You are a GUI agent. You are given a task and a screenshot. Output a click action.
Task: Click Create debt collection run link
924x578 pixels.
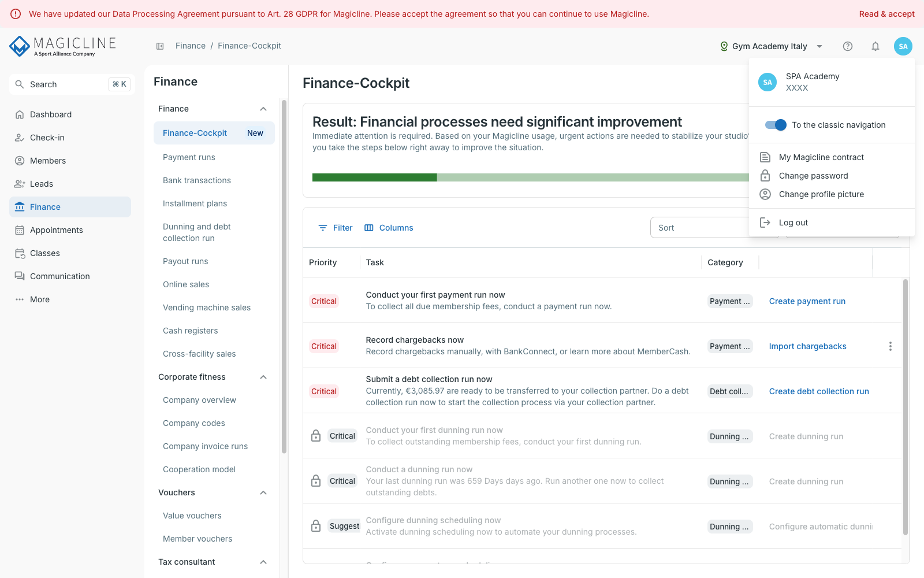[x=819, y=391]
